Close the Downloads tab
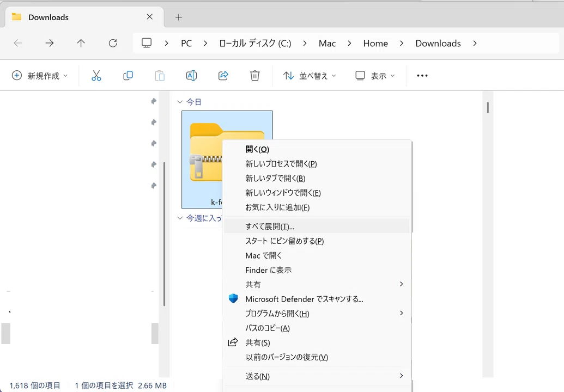 tap(150, 17)
